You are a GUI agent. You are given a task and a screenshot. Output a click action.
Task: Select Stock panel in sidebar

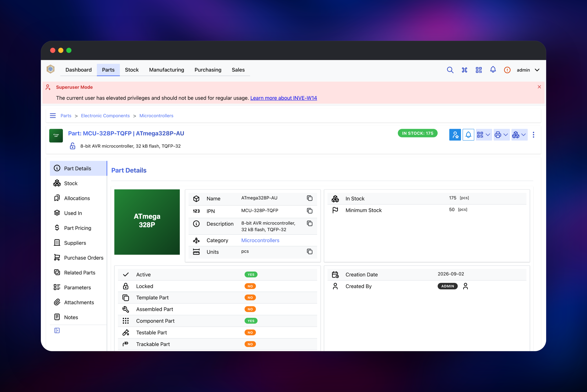coord(78,183)
